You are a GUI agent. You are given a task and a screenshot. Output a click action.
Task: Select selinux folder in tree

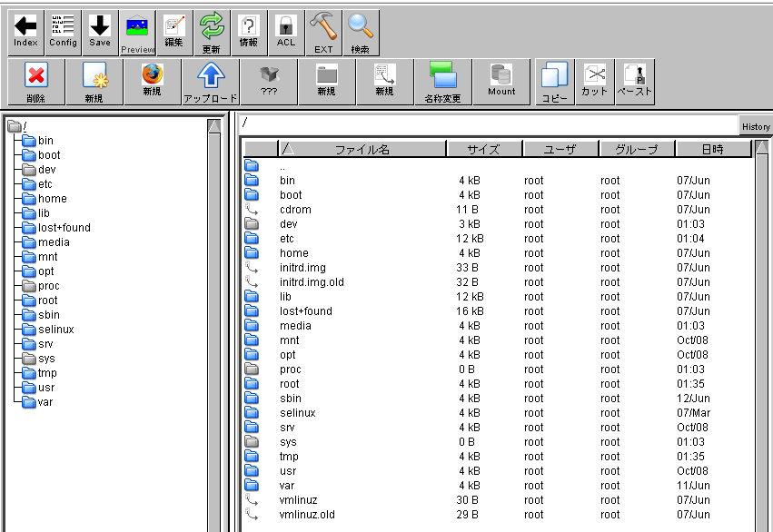pos(48,330)
